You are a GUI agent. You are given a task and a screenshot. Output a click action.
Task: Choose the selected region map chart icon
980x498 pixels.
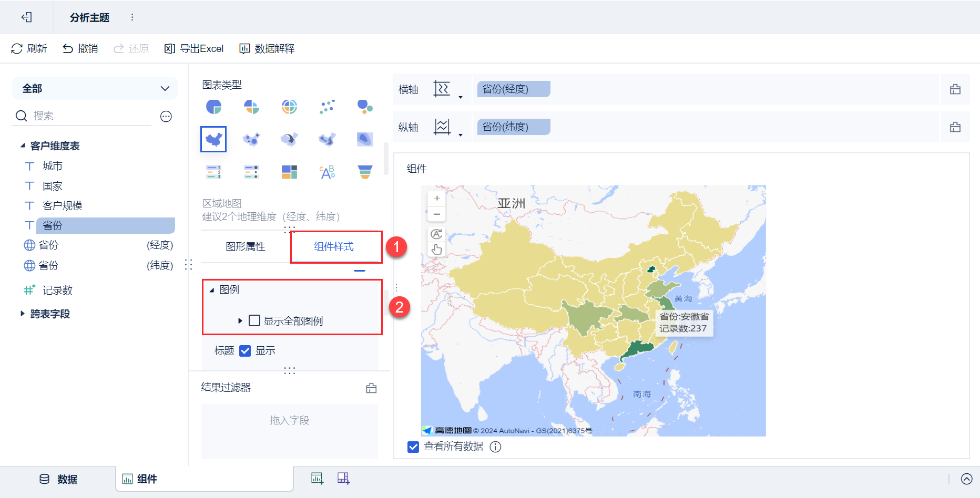pos(213,139)
